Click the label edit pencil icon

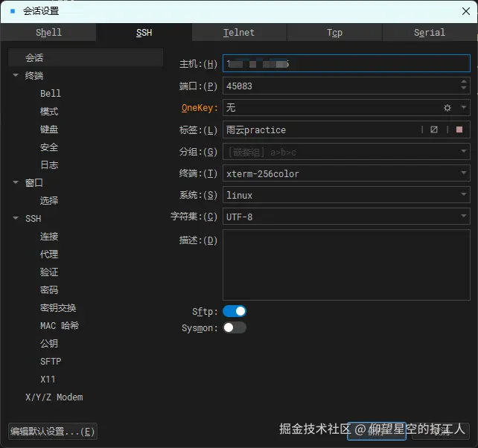tap(434, 129)
